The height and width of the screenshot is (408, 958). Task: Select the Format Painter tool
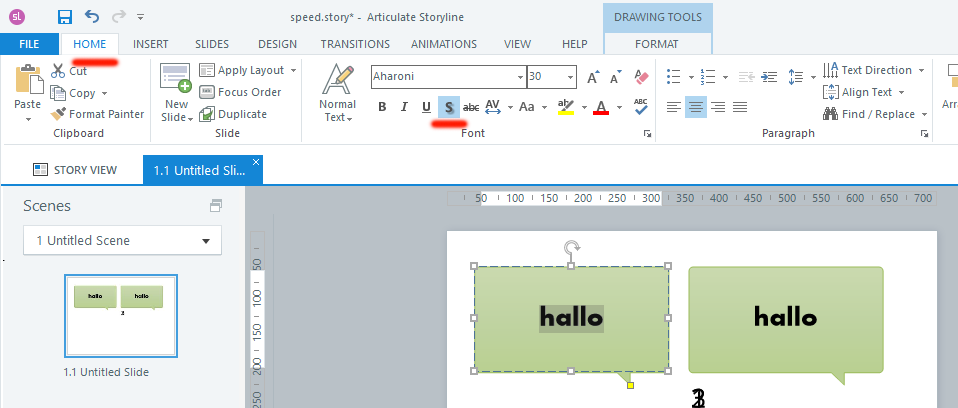point(98,114)
